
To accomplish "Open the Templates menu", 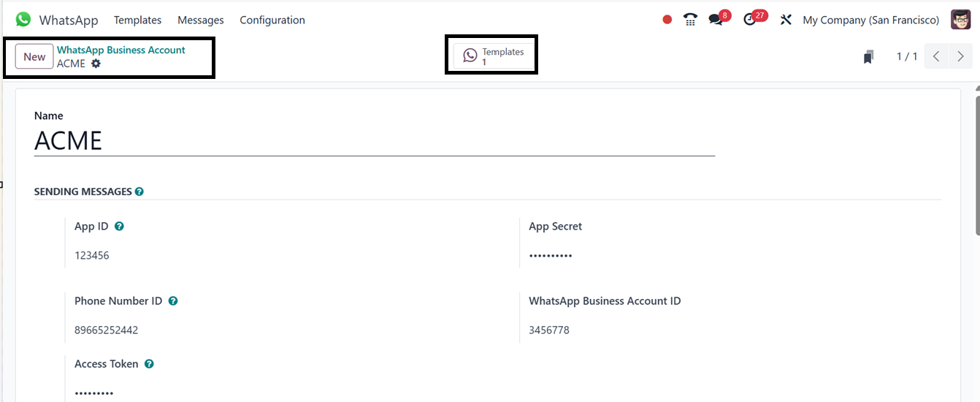I will tap(138, 20).
